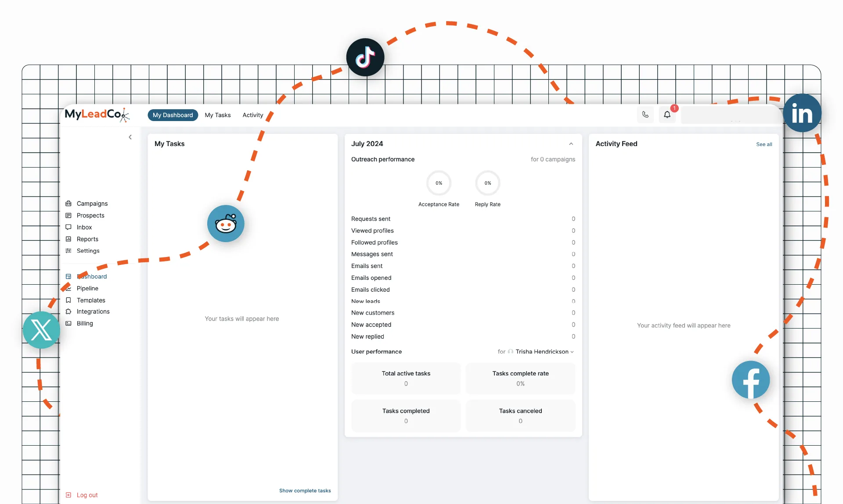This screenshot has width=843, height=504.
Task: Click the phone call icon top right
Action: pos(645,114)
